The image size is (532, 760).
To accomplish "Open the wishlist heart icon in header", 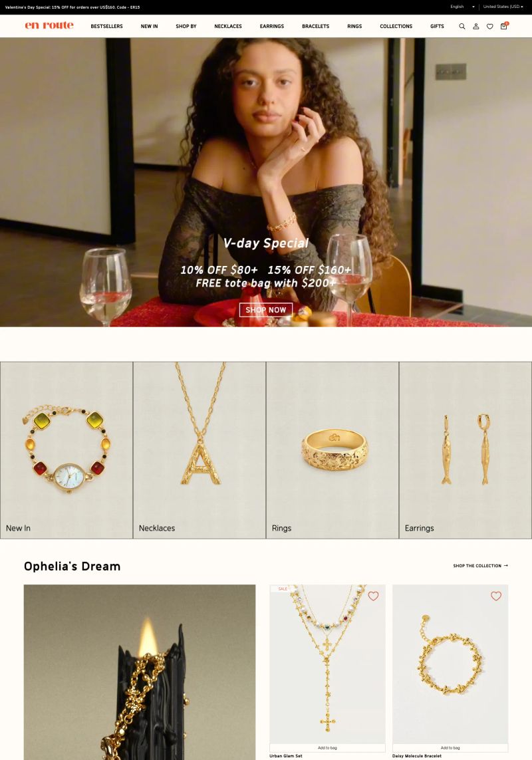I will click(490, 26).
